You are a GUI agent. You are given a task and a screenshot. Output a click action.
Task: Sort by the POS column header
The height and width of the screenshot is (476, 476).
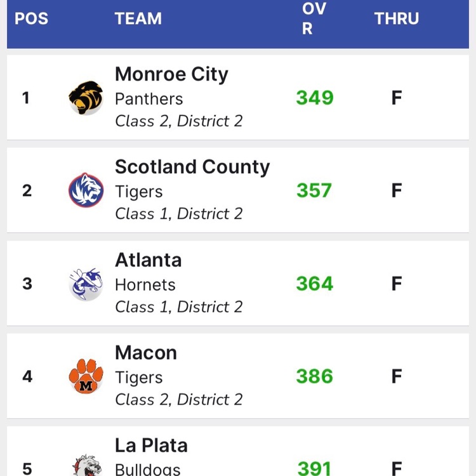coord(31,18)
